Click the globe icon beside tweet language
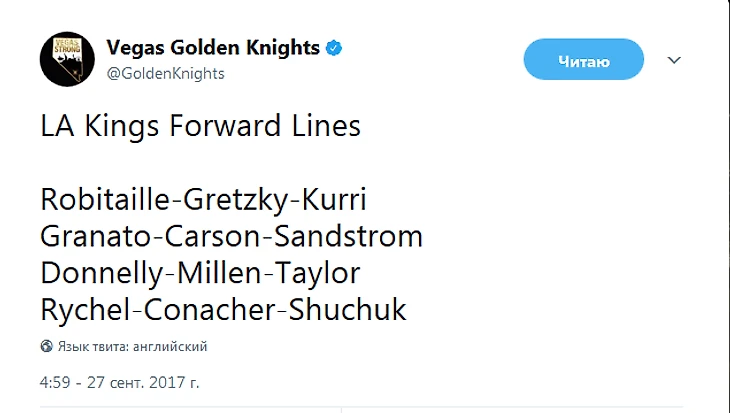 click(47, 347)
